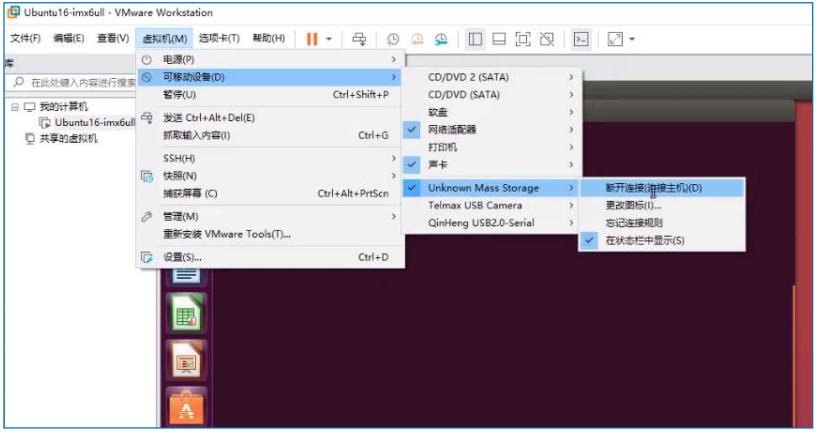Viewport: 819px width, 434px height.
Task: Enter full screen mode icon
Action: (523, 39)
